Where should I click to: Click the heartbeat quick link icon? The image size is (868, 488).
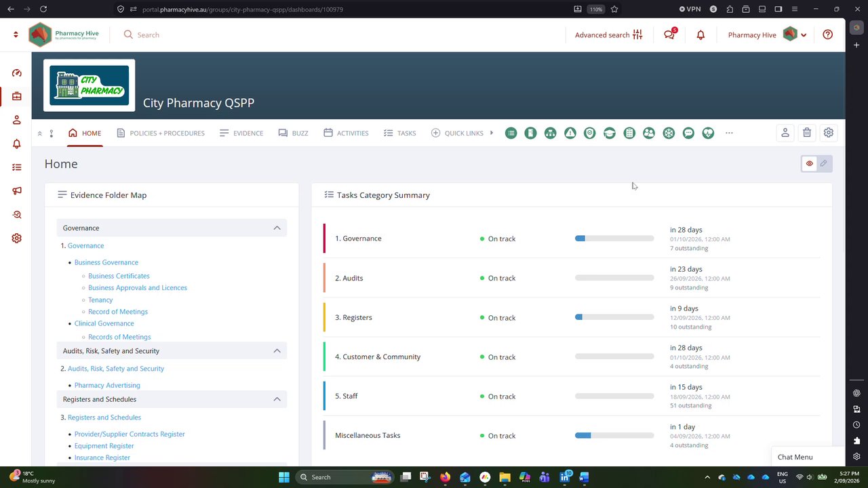pyautogui.click(x=708, y=133)
